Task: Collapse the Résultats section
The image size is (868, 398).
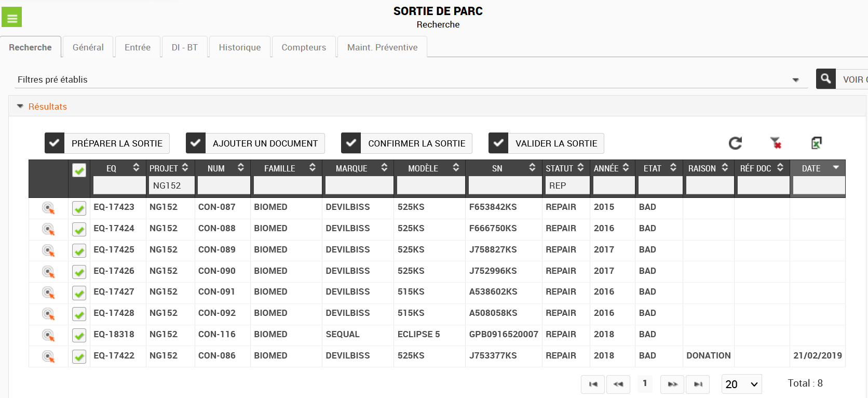Action: pos(20,107)
